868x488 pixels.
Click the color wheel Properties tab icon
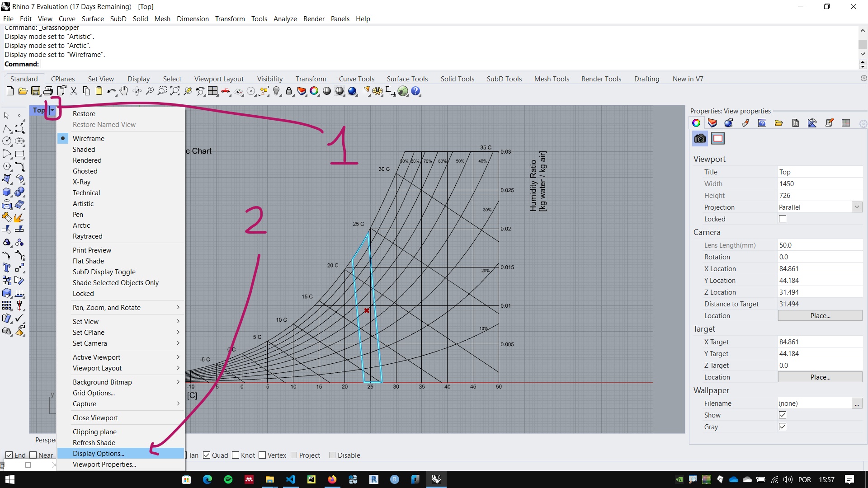696,123
